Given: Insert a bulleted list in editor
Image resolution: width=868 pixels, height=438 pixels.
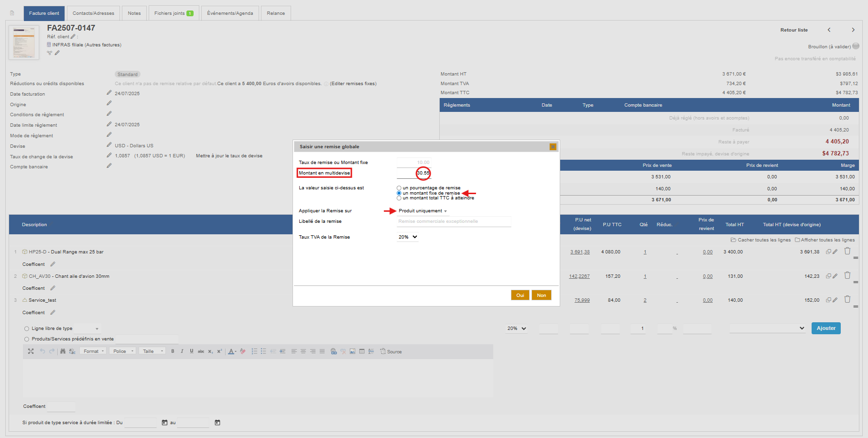Looking at the screenshot, I should [263, 351].
